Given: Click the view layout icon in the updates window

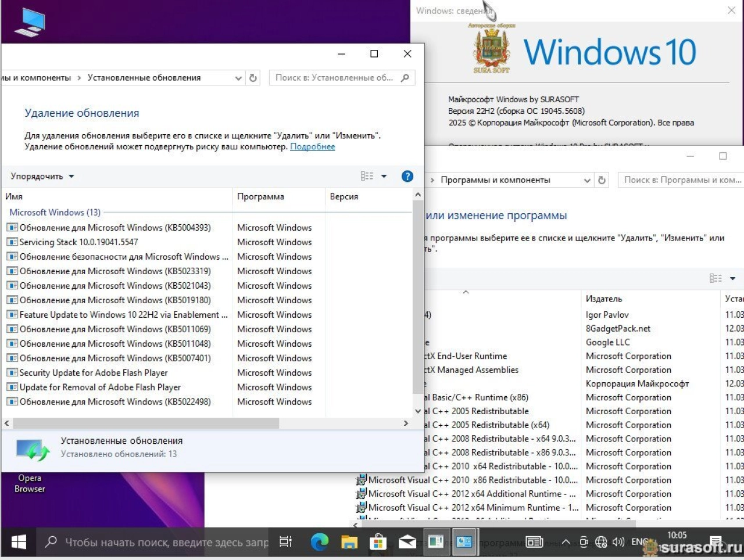Looking at the screenshot, I should point(367,176).
